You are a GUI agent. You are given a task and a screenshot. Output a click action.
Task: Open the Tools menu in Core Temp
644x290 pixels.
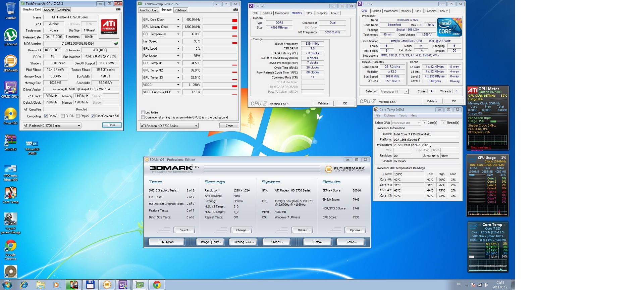coord(403,115)
